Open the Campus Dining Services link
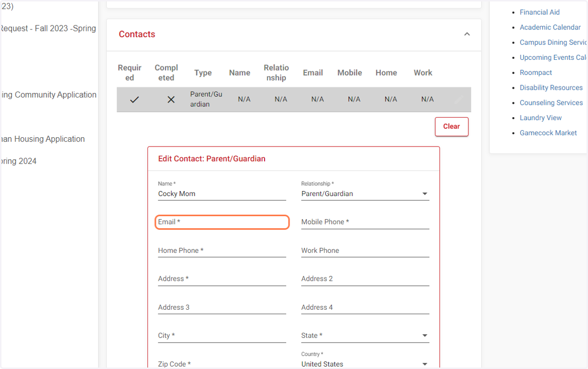The width and height of the screenshot is (588, 369). pyautogui.click(x=553, y=43)
